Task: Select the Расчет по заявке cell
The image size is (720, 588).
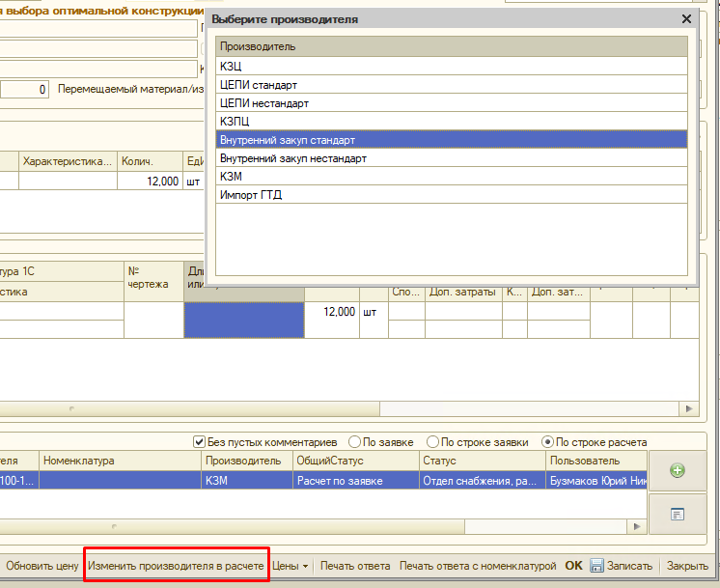Action: click(x=356, y=481)
